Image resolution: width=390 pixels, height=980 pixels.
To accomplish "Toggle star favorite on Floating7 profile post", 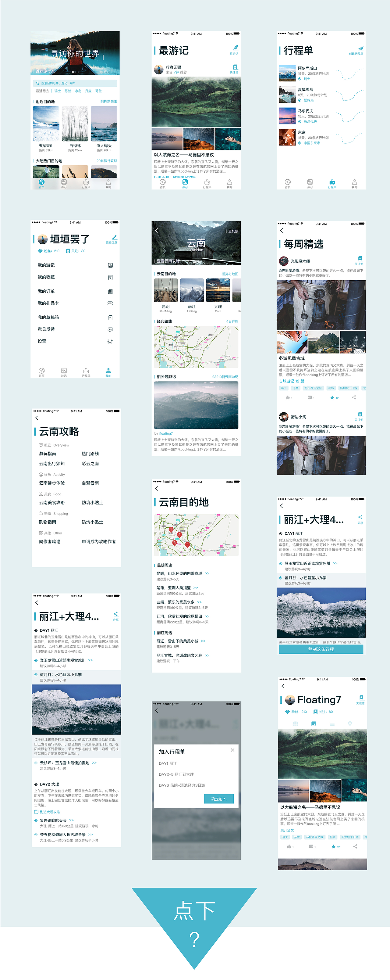I will click(x=333, y=846).
